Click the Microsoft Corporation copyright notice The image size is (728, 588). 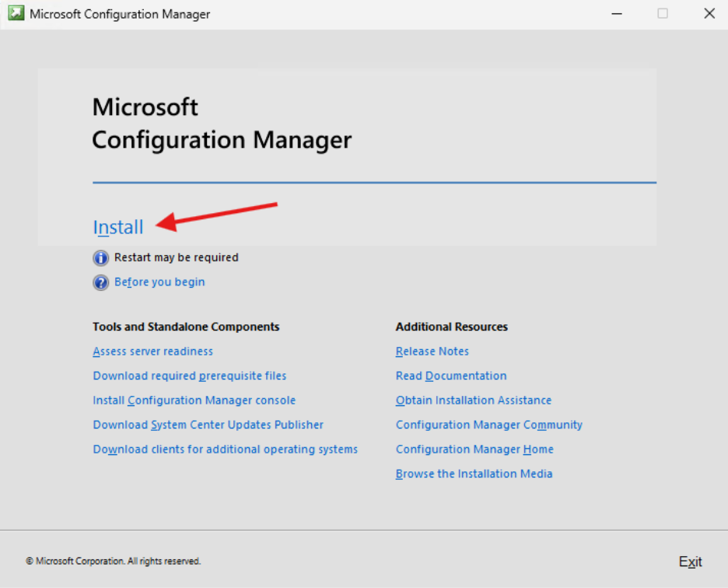coord(113,561)
